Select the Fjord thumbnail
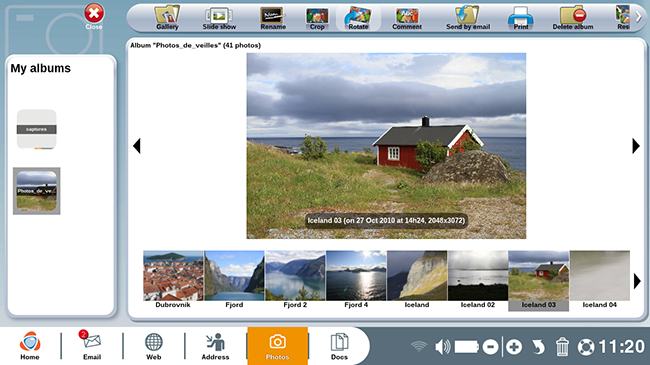The height and width of the screenshot is (365, 650). click(234, 280)
